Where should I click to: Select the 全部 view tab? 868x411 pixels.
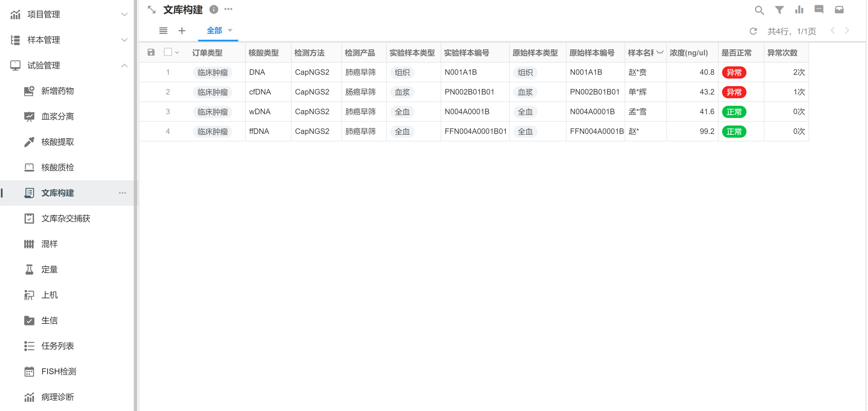tap(214, 31)
